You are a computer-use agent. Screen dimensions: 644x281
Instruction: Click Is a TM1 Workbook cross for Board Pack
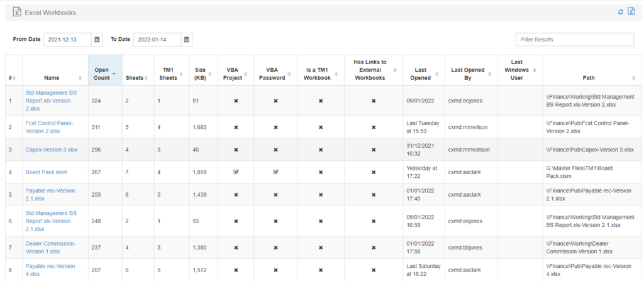320,172
